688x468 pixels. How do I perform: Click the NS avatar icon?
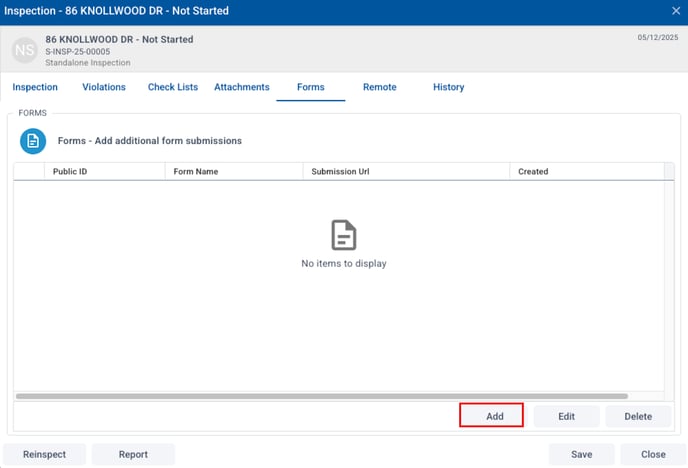(x=26, y=50)
